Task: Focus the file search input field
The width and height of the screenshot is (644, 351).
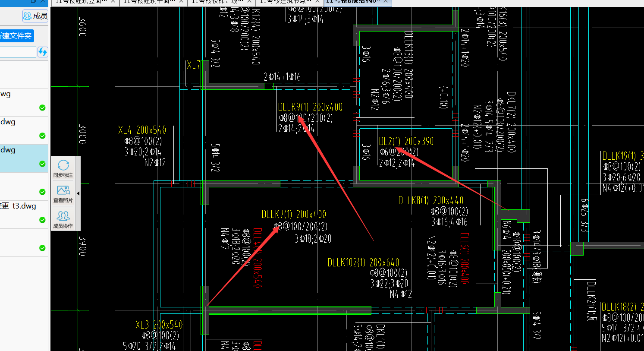Action: click(x=18, y=52)
